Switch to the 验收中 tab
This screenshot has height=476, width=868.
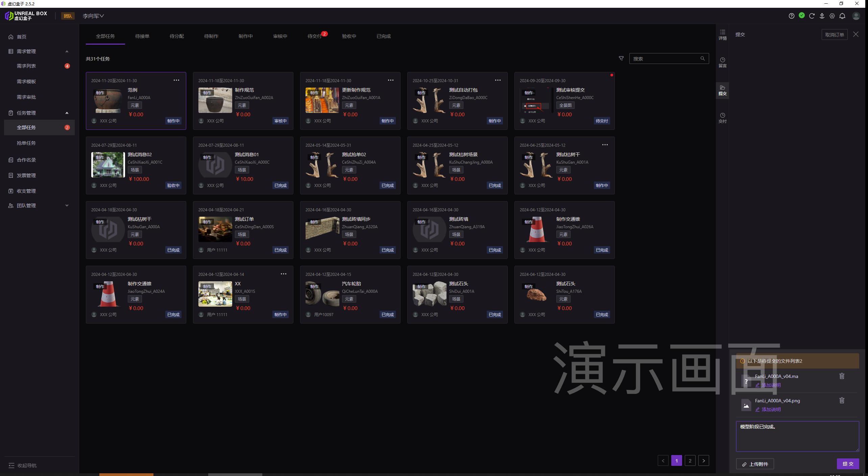point(349,36)
